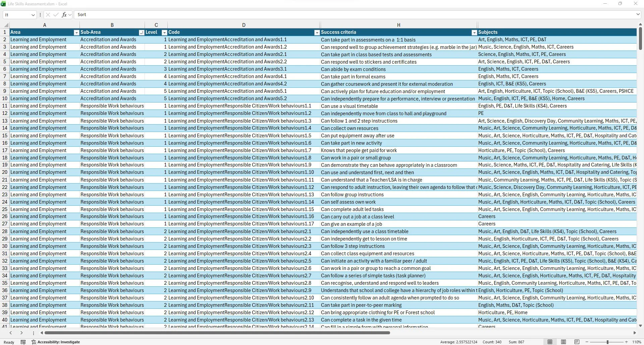Click the vertical scrollbar down arrow
Viewport: 644px width, 345px height.
point(640,326)
